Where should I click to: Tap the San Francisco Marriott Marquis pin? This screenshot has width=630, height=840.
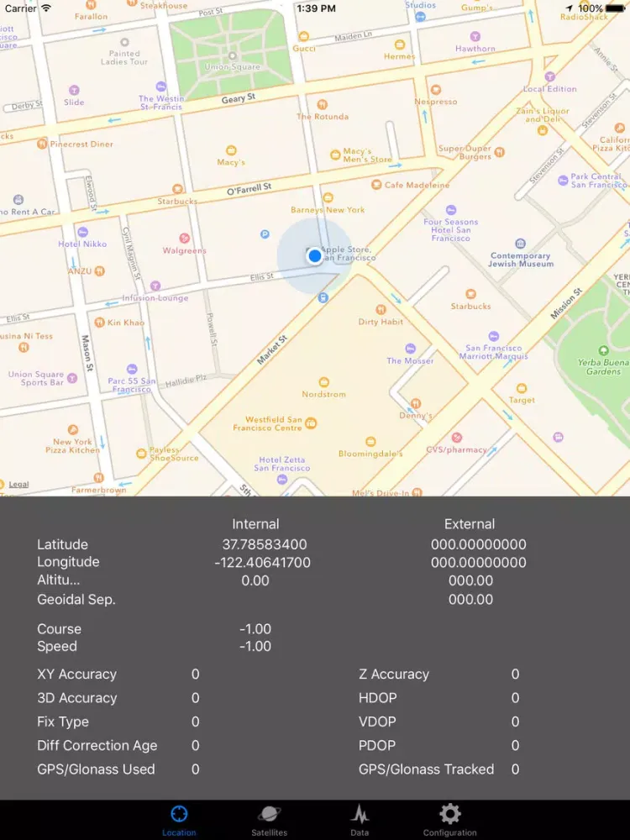[x=493, y=336]
